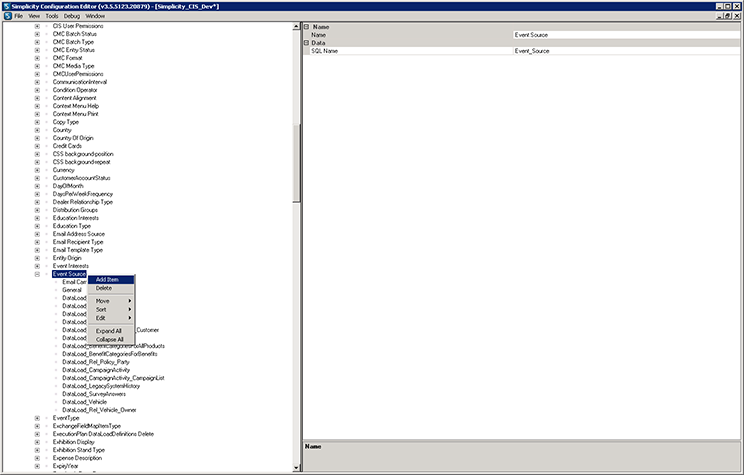Open the Move submenu
Screen dimensions: 744x475
tap(111, 301)
